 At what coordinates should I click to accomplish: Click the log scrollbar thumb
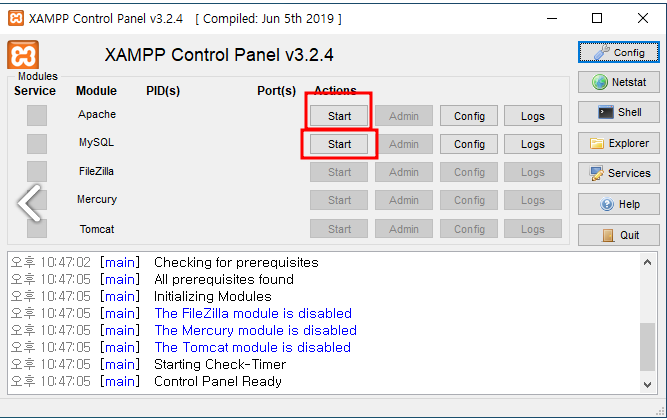[x=647, y=347]
